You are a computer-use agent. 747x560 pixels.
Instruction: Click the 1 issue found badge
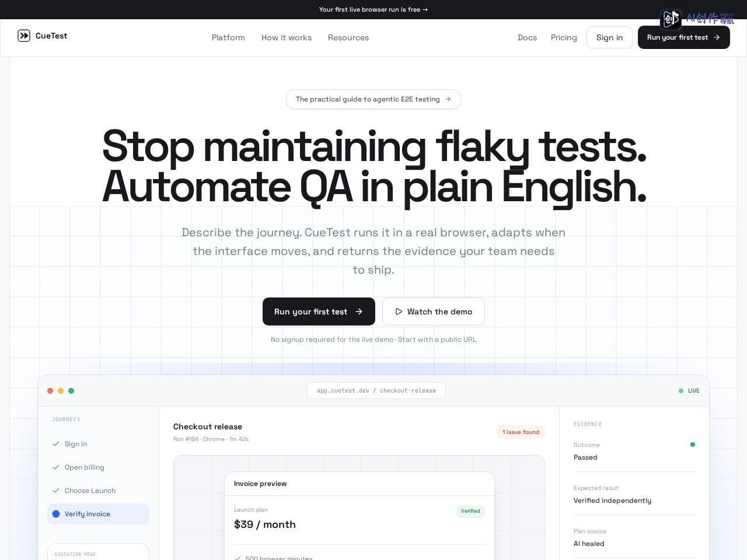(x=521, y=432)
